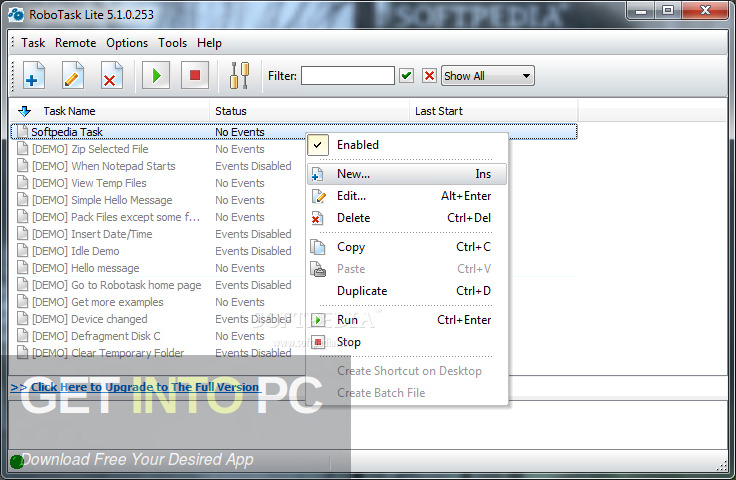
Task: Click the red X icon beside Delete
Action: tap(317, 218)
